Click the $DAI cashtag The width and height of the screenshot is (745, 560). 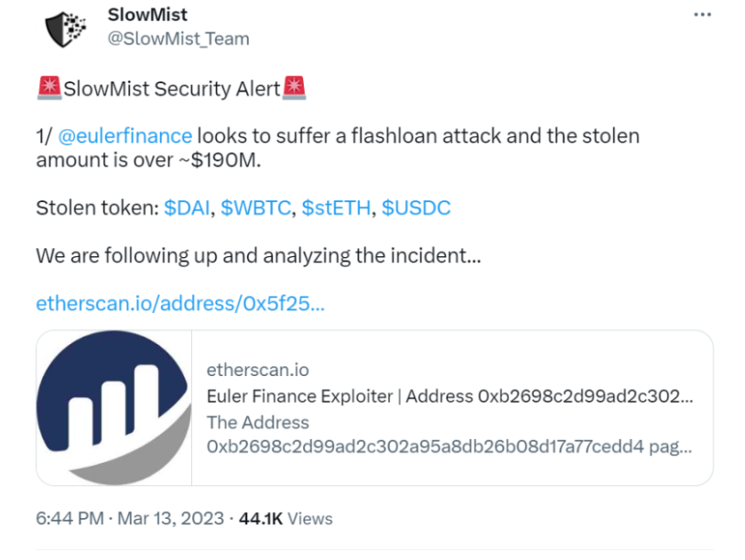tap(187, 208)
